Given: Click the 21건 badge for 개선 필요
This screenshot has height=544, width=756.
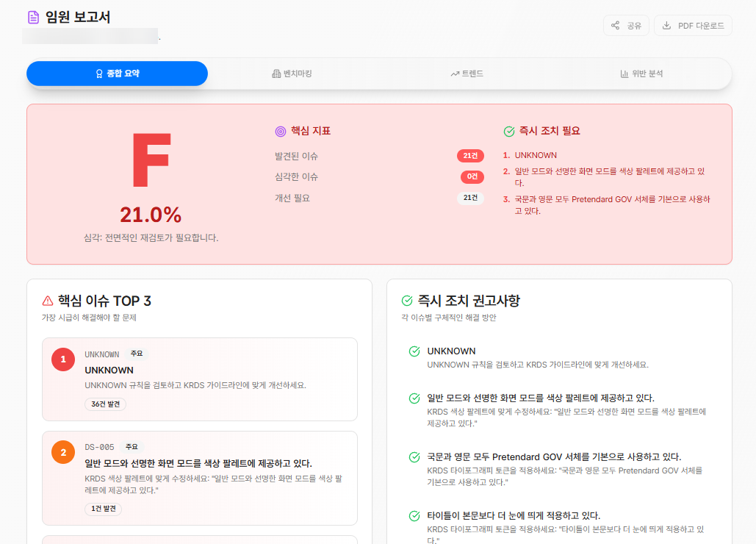Looking at the screenshot, I should coord(470,198).
